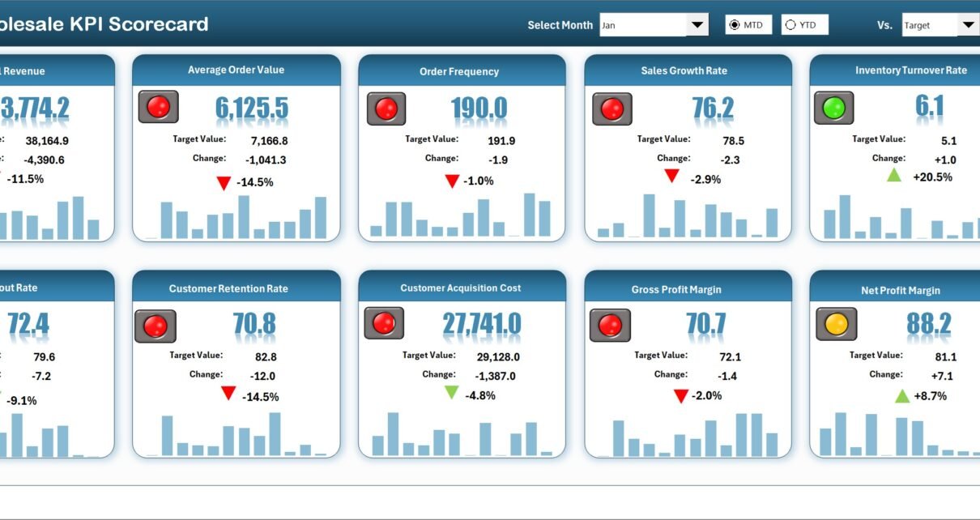Expand the Vs. Target dropdown arrow
The height and width of the screenshot is (520, 980).
click(968, 25)
